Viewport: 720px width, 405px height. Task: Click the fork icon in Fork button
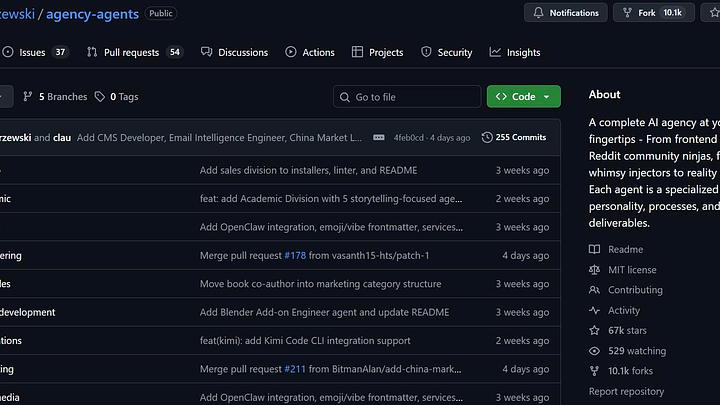click(627, 13)
